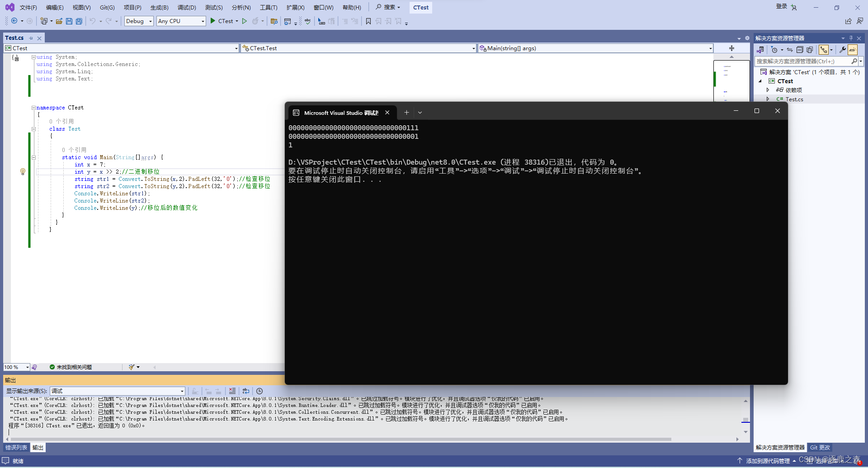Split the editor window with split handle
This screenshot has height=468, width=868.
click(731, 48)
